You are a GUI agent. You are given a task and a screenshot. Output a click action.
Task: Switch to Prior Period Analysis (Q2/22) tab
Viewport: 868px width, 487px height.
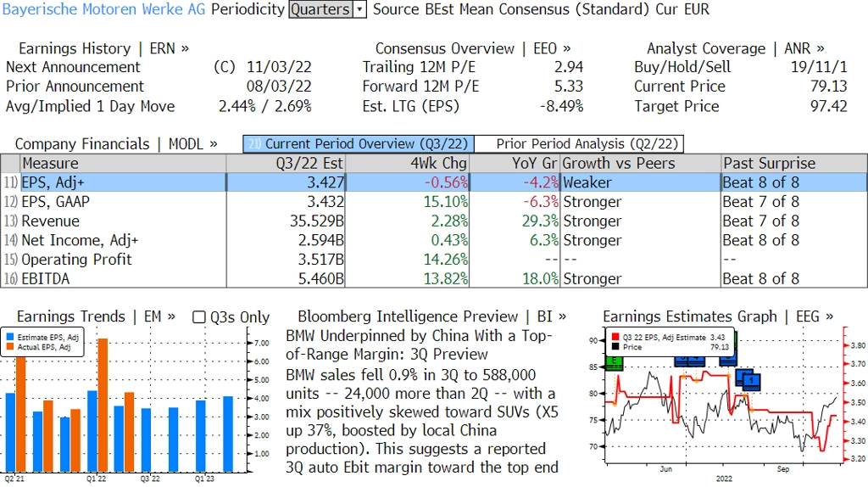click(x=580, y=144)
